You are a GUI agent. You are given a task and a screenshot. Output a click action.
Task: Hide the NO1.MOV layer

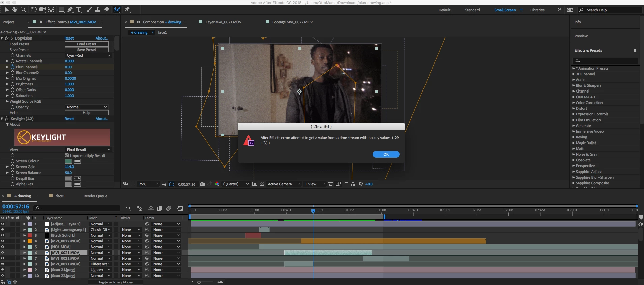point(3,247)
